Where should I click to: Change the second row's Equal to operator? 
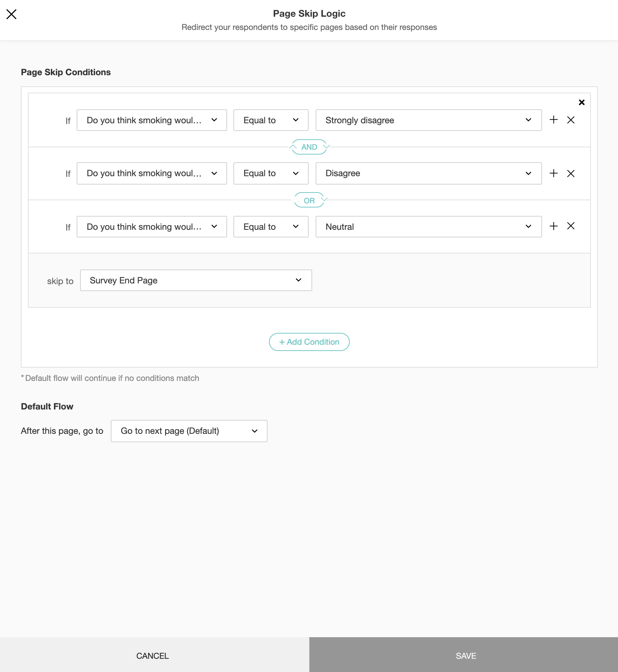[271, 173]
